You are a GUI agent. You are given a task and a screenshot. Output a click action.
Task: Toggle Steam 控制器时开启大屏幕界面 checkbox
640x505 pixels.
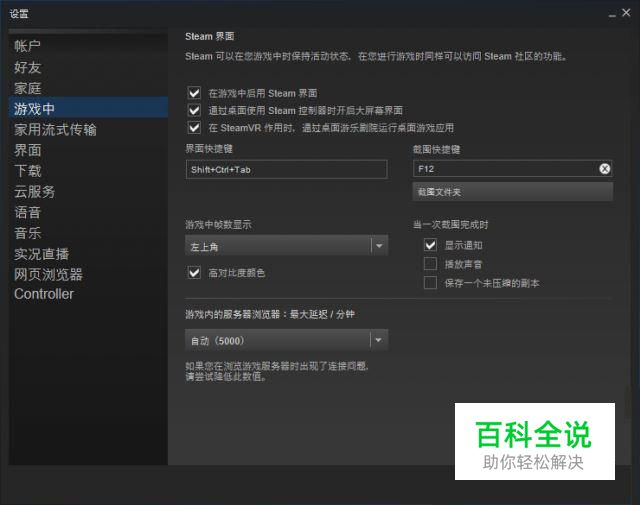point(194,110)
